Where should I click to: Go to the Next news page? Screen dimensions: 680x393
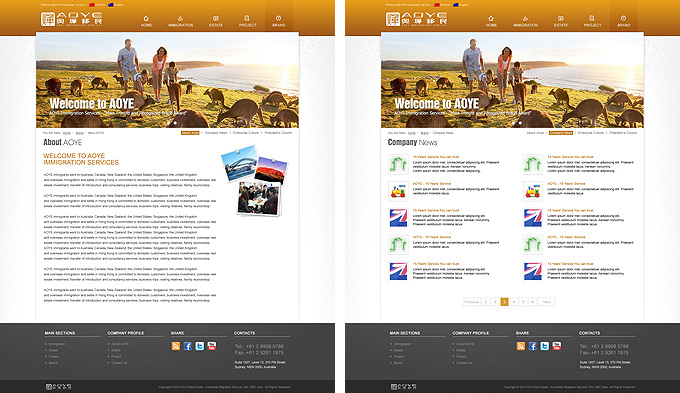click(x=546, y=301)
